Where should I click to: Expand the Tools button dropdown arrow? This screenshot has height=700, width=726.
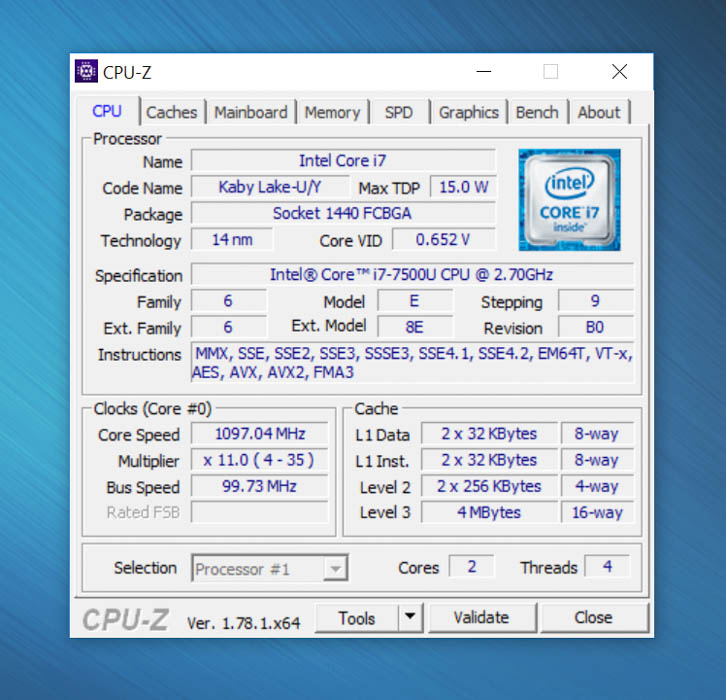click(x=410, y=617)
